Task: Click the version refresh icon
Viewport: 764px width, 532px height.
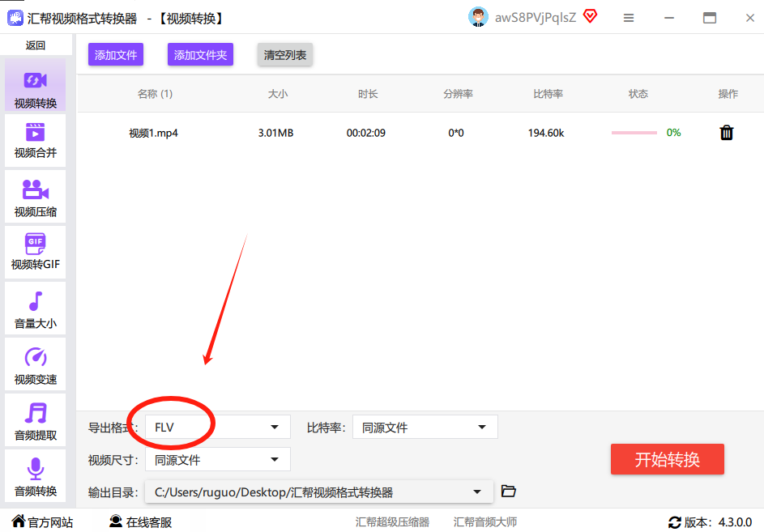Action: pyautogui.click(x=675, y=522)
